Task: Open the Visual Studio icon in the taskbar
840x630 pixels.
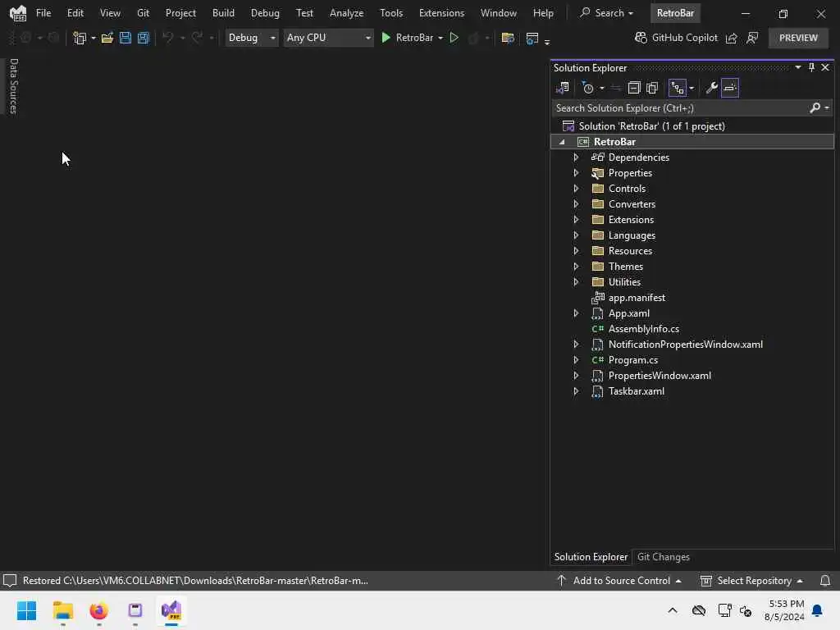Action: [171, 610]
